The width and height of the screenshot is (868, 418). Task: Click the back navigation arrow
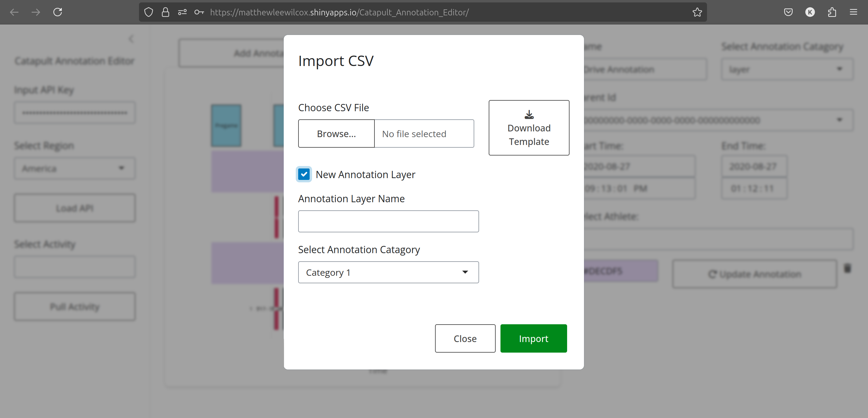pyautogui.click(x=14, y=12)
